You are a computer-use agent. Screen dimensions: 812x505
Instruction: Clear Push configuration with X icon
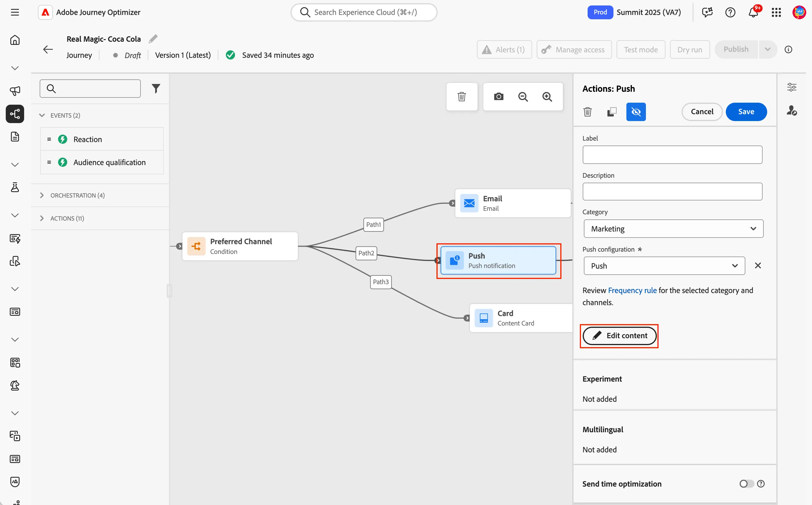(x=758, y=265)
